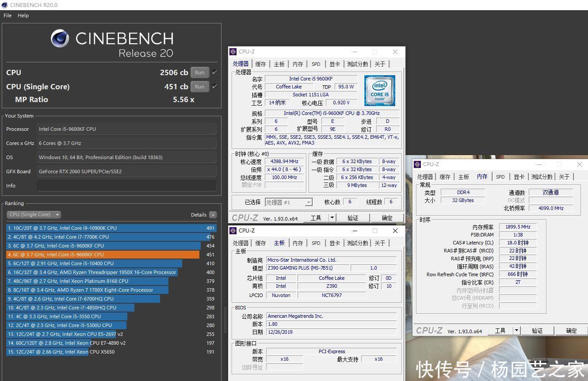
Task: Select the Intel Core i5-10400 ranking row
Action: coord(111,263)
